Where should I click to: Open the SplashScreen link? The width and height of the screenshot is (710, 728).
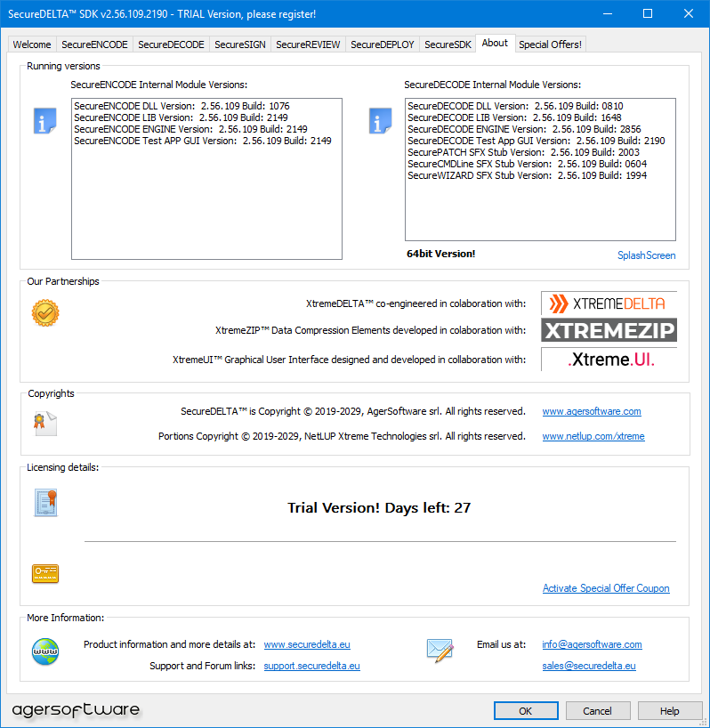[x=647, y=255]
